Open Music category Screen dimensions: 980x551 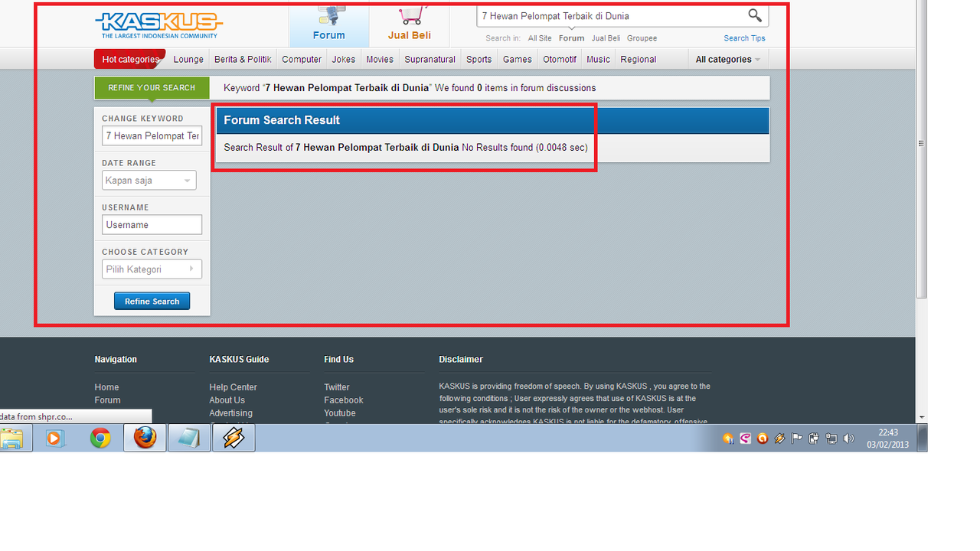tap(599, 59)
